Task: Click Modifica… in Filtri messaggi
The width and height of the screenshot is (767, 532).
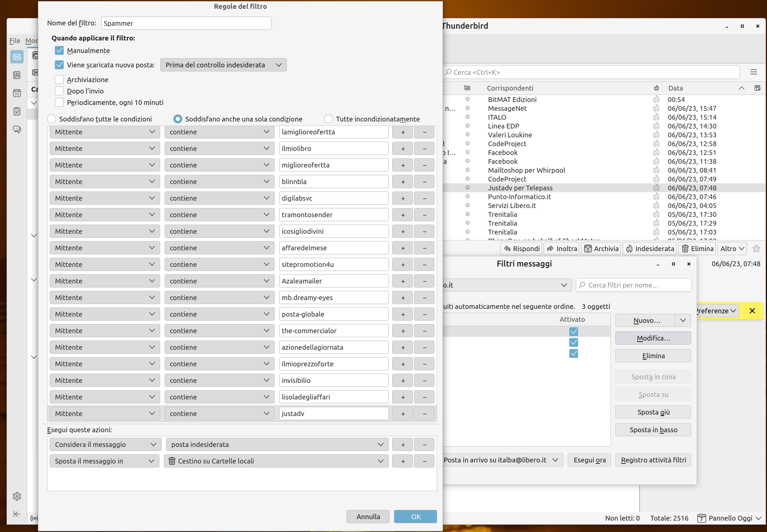Action: click(x=653, y=338)
